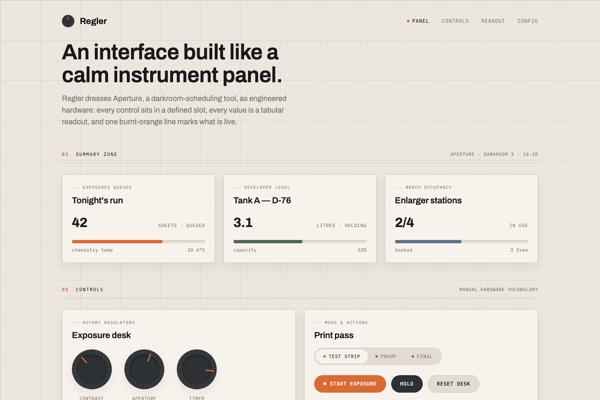600x400 pixels.
Task: Click the Hold button
Action: [407, 384]
